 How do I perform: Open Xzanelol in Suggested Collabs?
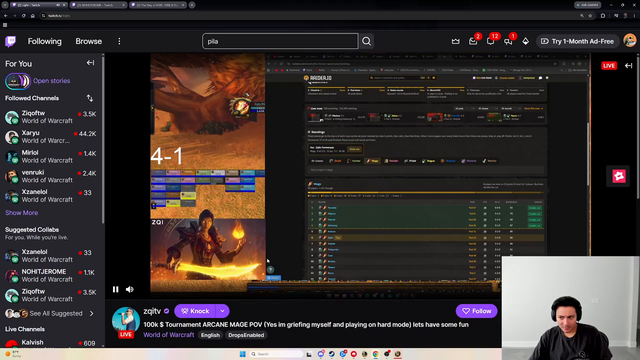(x=51, y=256)
